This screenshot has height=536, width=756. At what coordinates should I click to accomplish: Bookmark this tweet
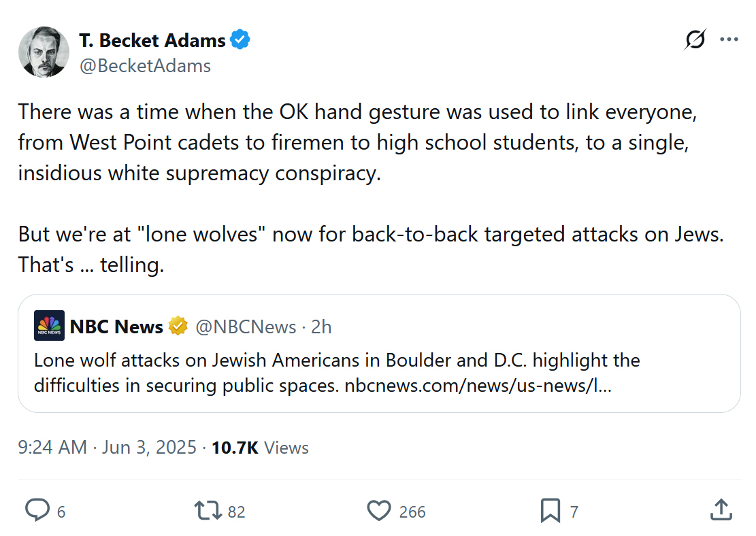550,510
